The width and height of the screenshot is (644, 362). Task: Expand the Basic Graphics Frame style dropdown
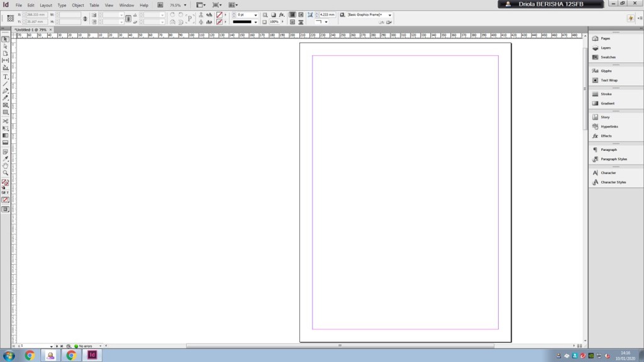tap(390, 14)
